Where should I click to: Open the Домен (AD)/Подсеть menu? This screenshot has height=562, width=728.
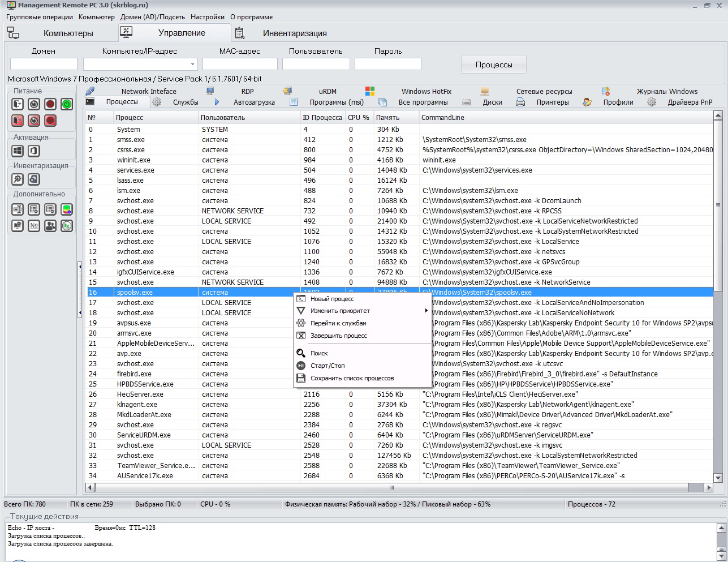(153, 17)
